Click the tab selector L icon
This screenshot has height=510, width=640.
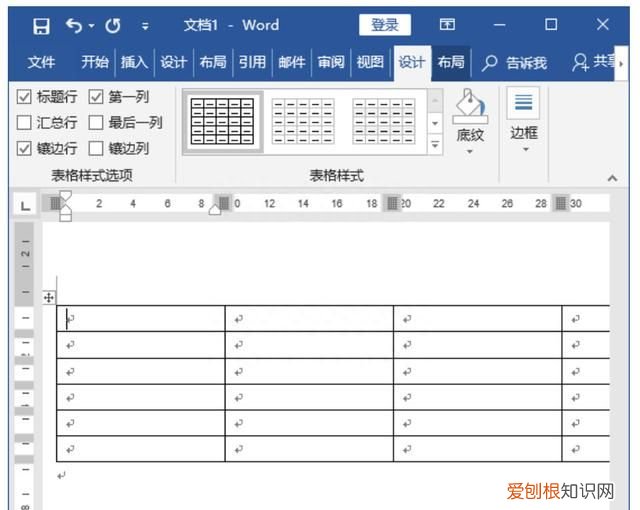click(x=26, y=205)
